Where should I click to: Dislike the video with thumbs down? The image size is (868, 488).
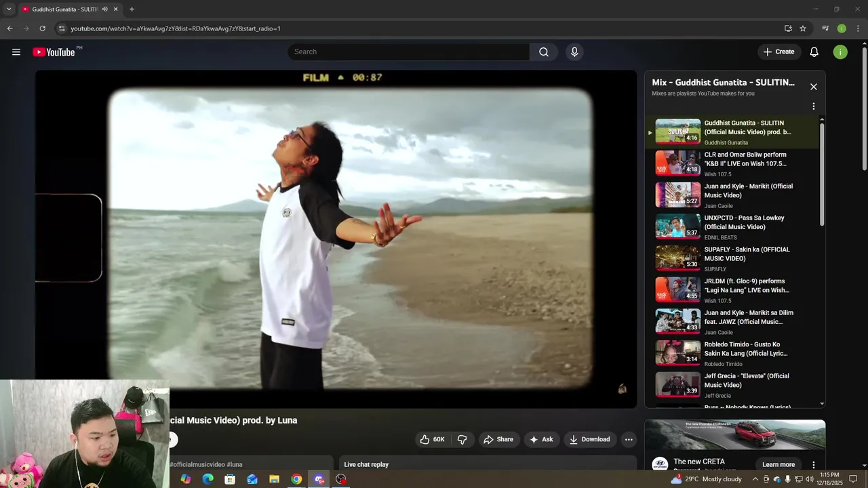[x=462, y=439]
